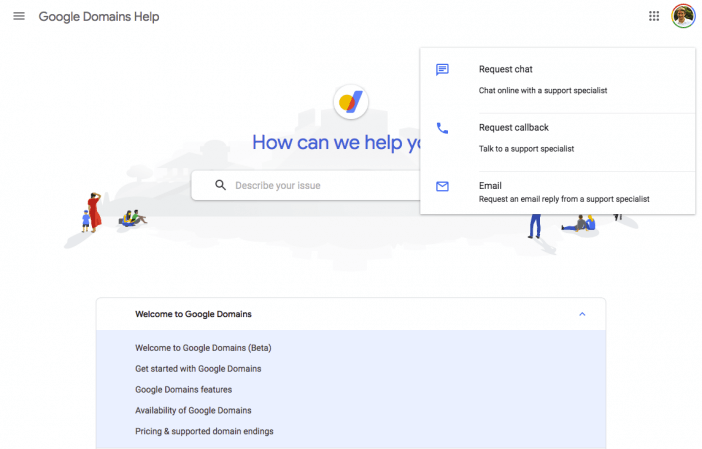Open the Google apps grid
The image size is (702, 449).
point(654,17)
